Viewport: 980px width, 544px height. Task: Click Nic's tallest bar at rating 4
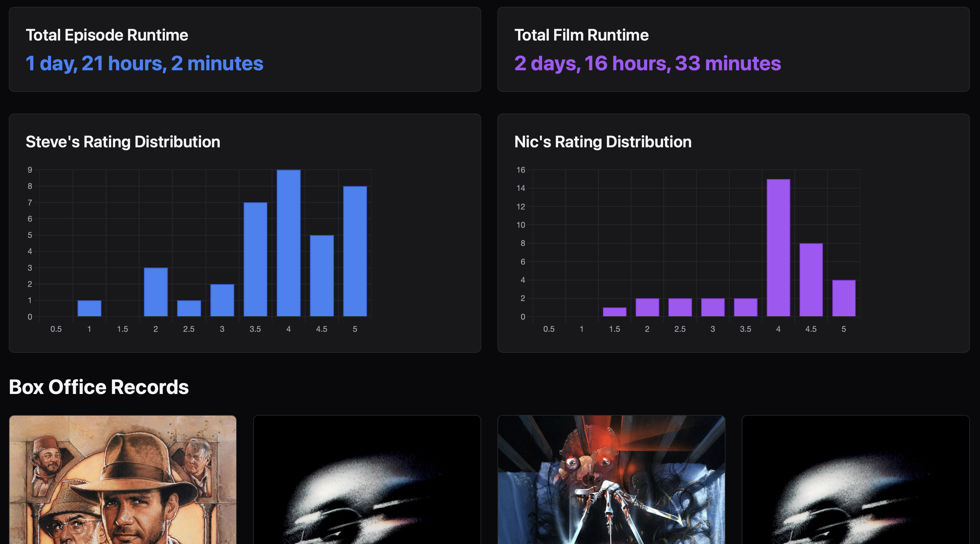coord(778,248)
